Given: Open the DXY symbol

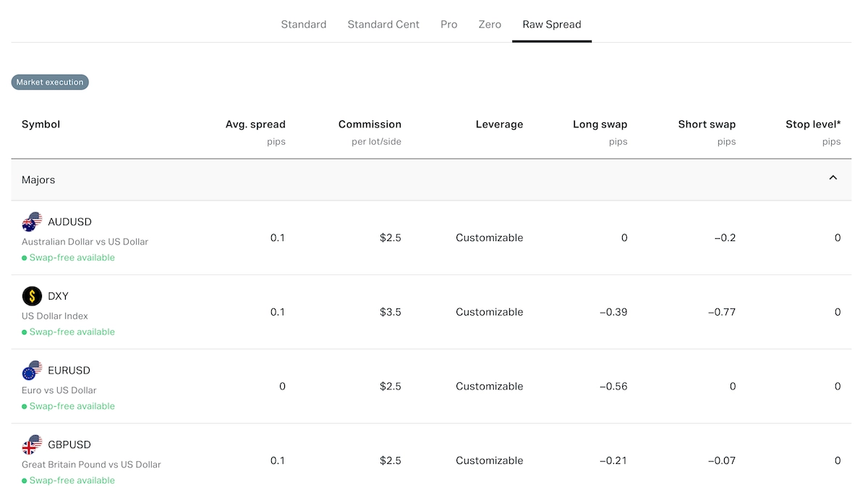Looking at the screenshot, I should click(58, 296).
